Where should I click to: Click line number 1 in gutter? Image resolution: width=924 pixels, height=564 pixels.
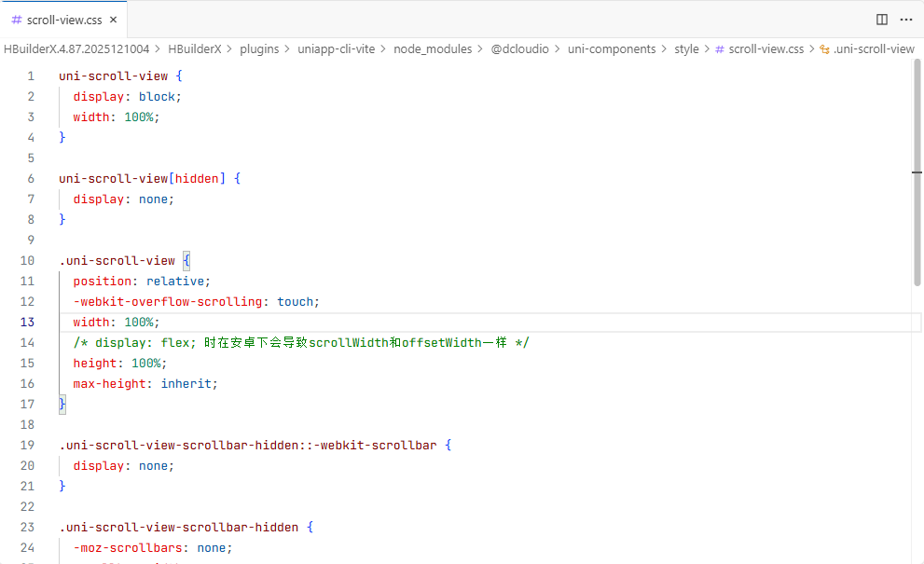pyautogui.click(x=31, y=76)
